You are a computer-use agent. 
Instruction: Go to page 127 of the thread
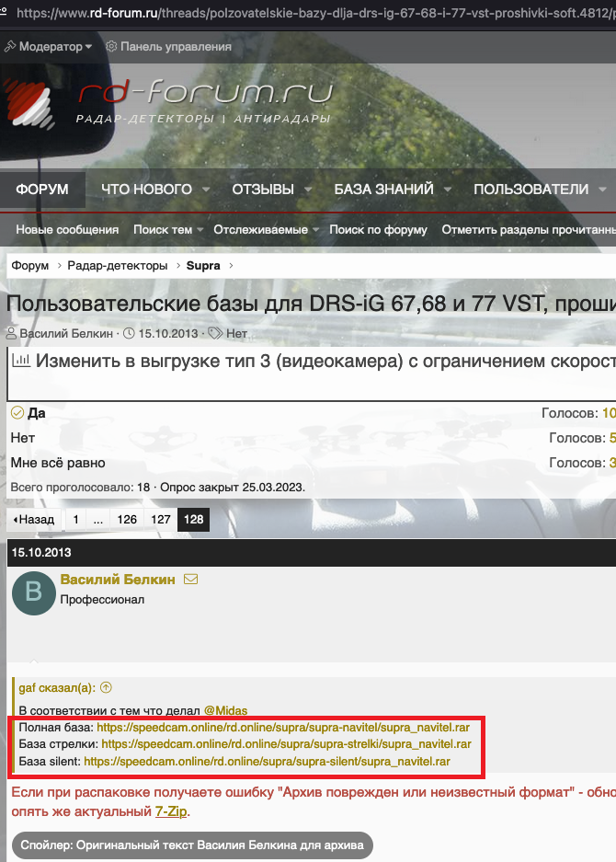pyautogui.click(x=161, y=520)
